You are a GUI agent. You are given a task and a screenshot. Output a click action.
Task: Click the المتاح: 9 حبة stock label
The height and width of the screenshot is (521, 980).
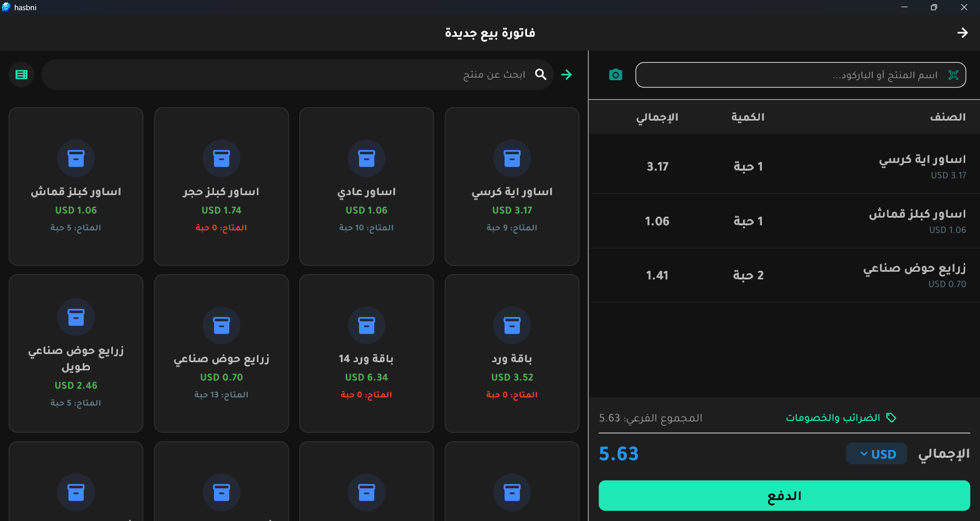(512, 228)
